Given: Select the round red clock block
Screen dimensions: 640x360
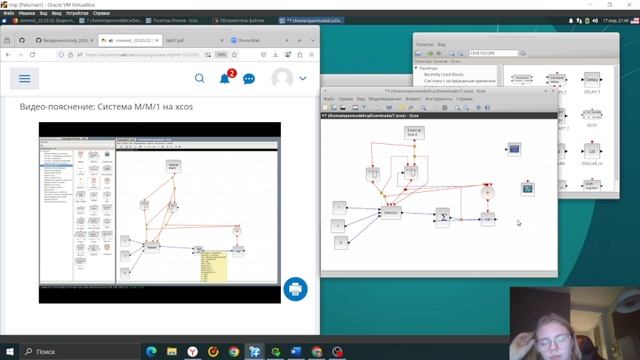Looking at the screenshot, I should point(487,193).
